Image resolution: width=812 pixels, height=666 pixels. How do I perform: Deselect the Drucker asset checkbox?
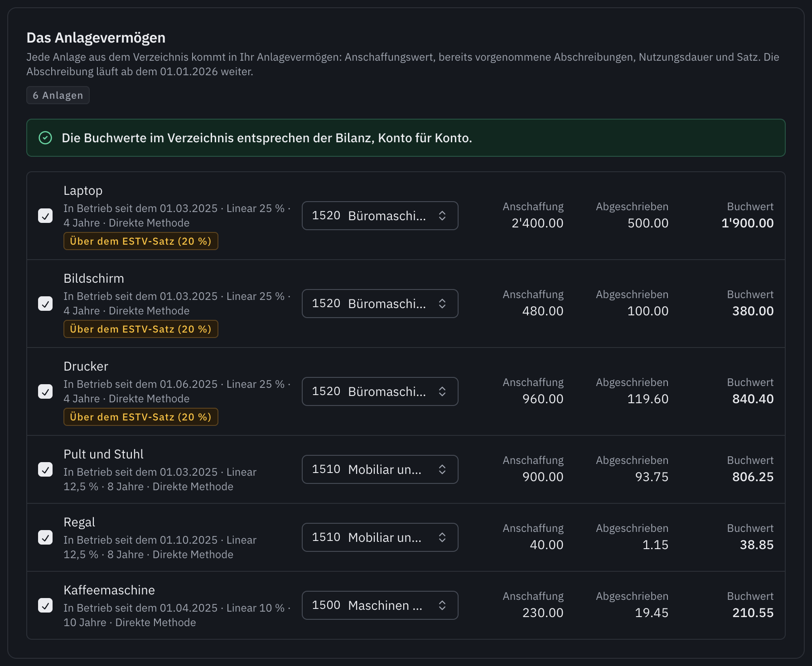[x=45, y=391]
